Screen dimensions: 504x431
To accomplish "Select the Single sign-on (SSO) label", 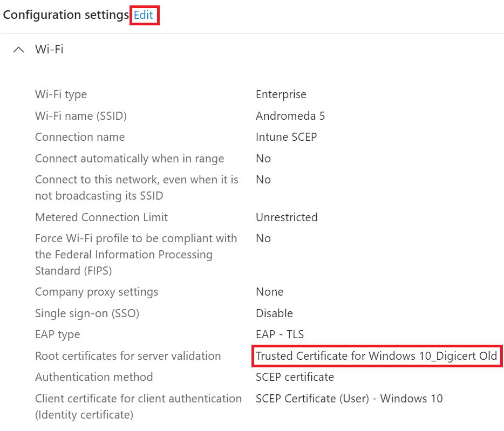I will [87, 313].
